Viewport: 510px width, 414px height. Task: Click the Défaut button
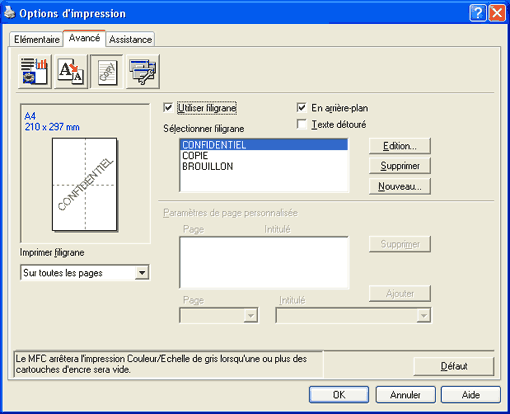point(454,366)
